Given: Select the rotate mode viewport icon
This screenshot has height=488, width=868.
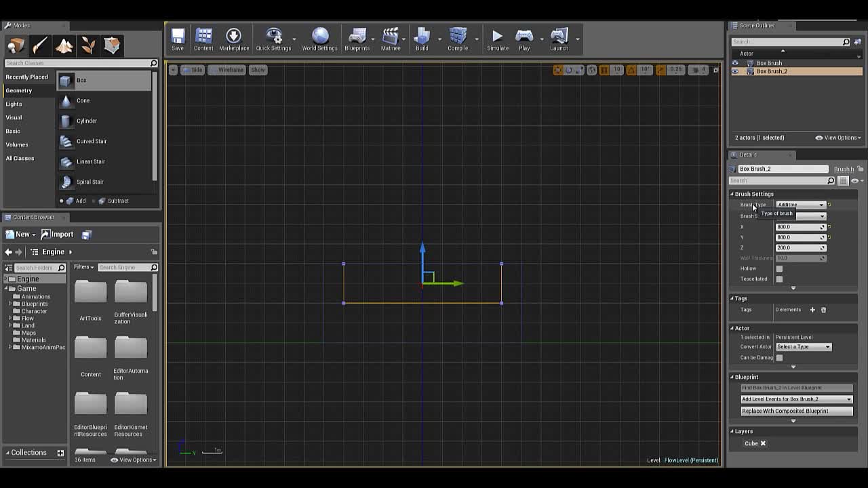Looking at the screenshot, I should (568, 70).
